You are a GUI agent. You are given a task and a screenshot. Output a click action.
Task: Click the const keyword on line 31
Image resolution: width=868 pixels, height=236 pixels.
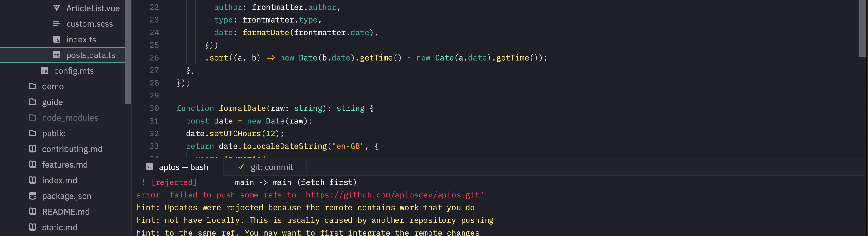pos(197,121)
